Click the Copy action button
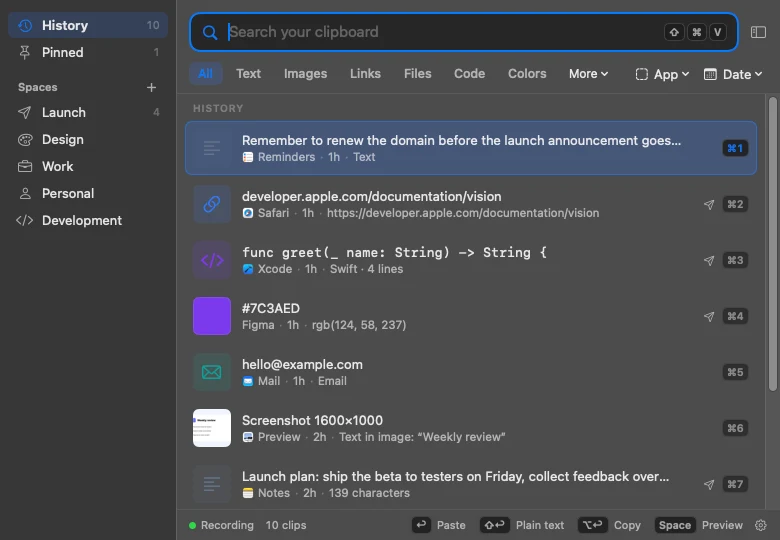This screenshot has height=540, width=780. 609,525
